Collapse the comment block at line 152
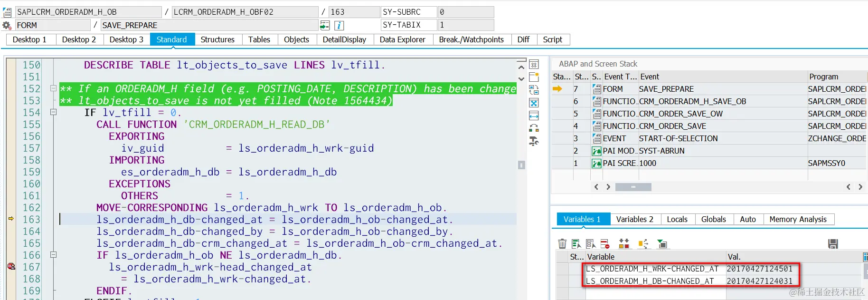The width and height of the screenshot is (868, 300). pos(53,88)
